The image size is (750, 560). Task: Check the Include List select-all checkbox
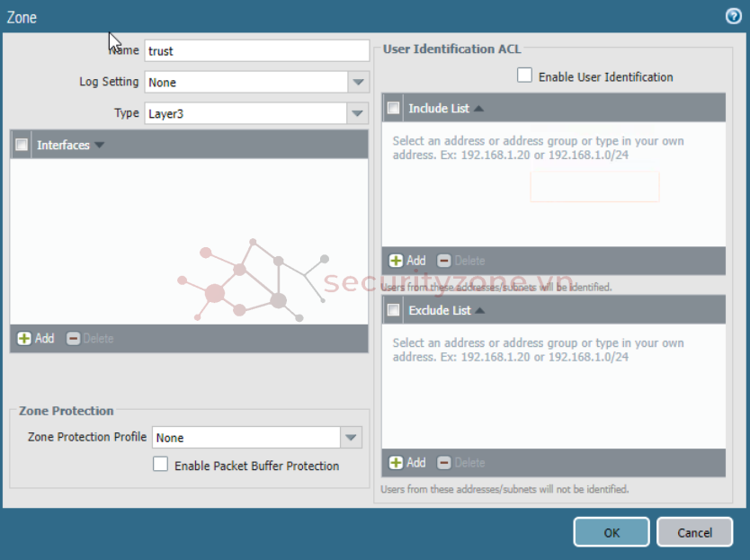pos(394,108)
